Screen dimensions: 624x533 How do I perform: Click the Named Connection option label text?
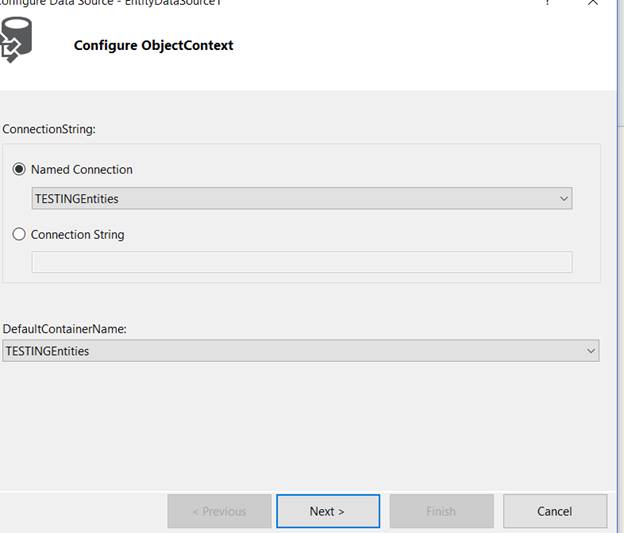click(81, 170)
